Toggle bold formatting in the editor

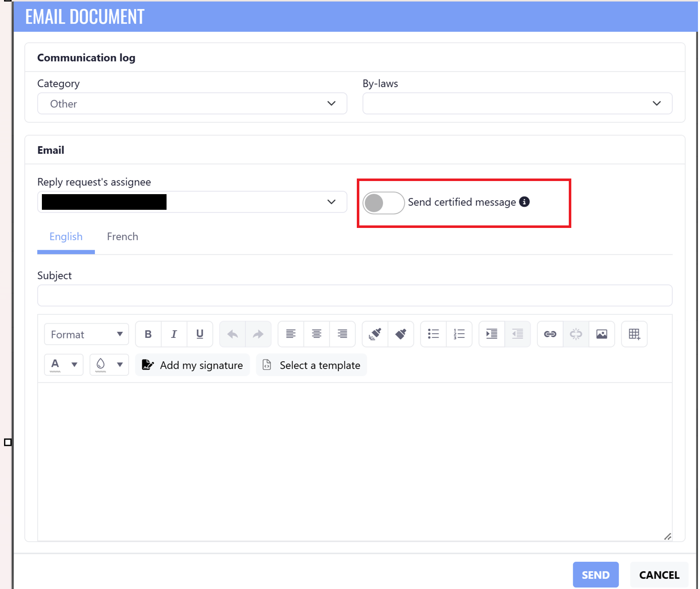pyautogui.click(x=148, y=334)
